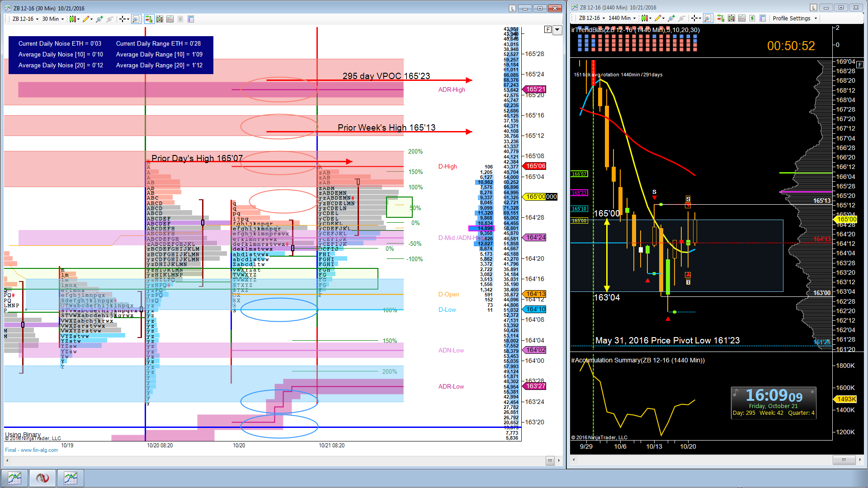868x488 pixels.
Task: Expand drawing tools dropdown arrow in 30 Min chart
Action: (91, 19)
